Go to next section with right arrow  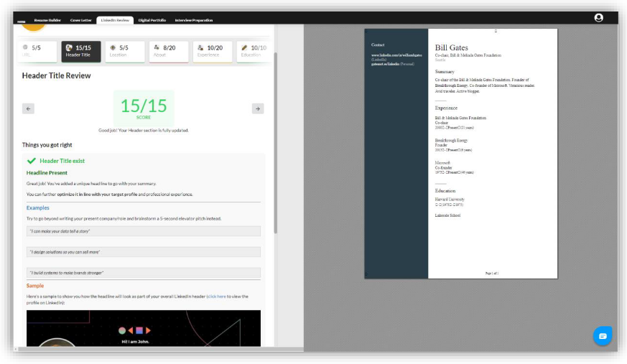(257, 108)
